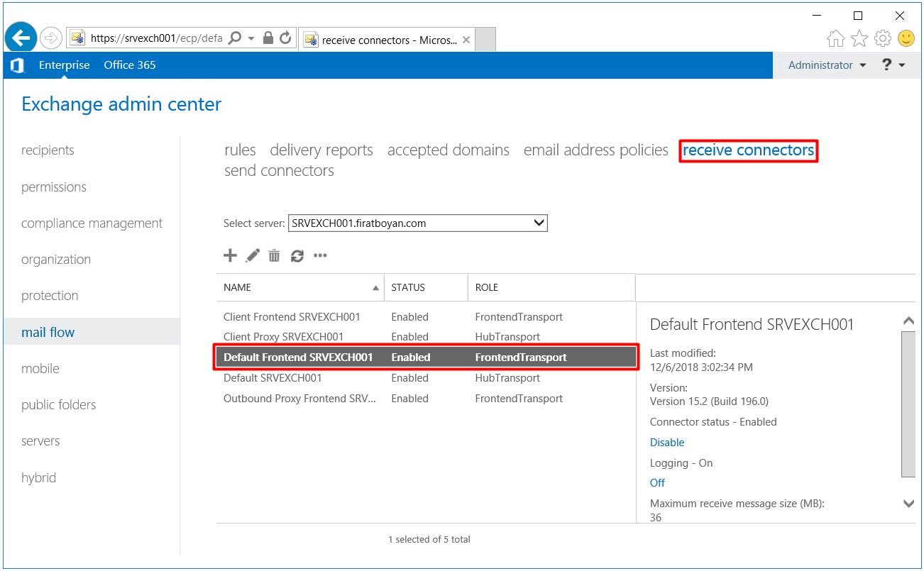Click the details pane scroll down arrow

pos(908,504)
